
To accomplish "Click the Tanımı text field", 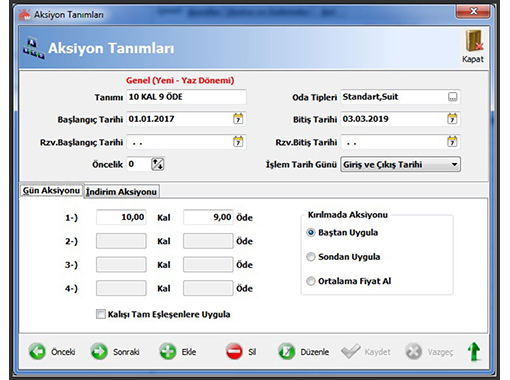I will point(186,97).
